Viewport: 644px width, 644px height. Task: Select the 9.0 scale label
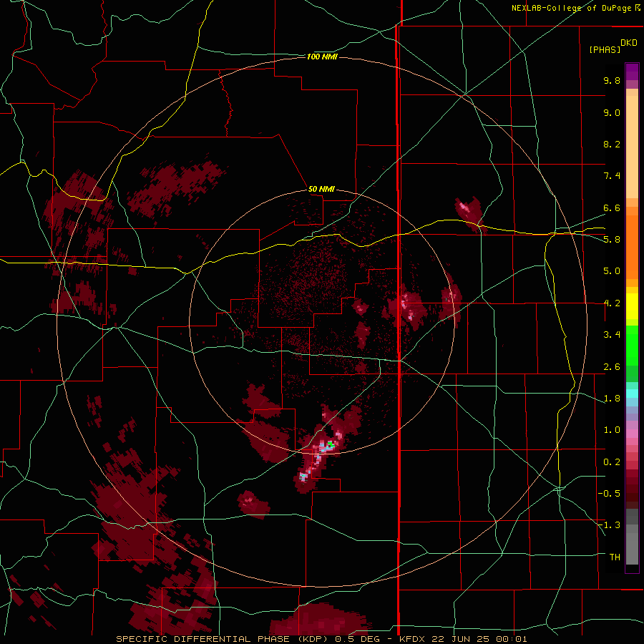[612, 112]
